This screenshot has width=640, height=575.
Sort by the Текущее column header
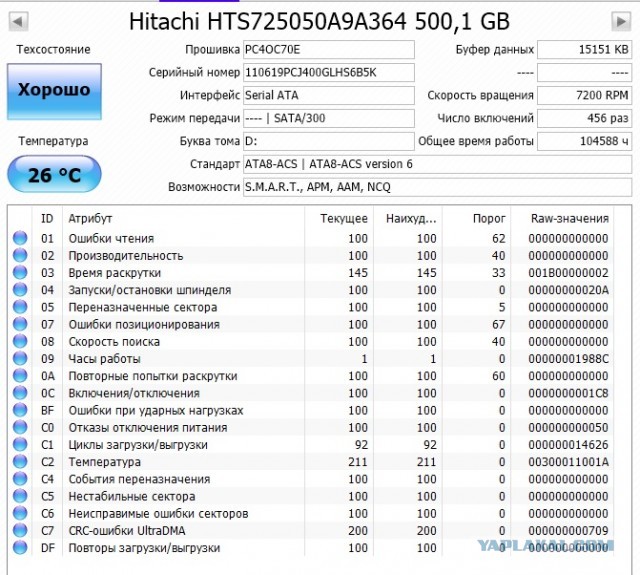click(x=344, y=219)
